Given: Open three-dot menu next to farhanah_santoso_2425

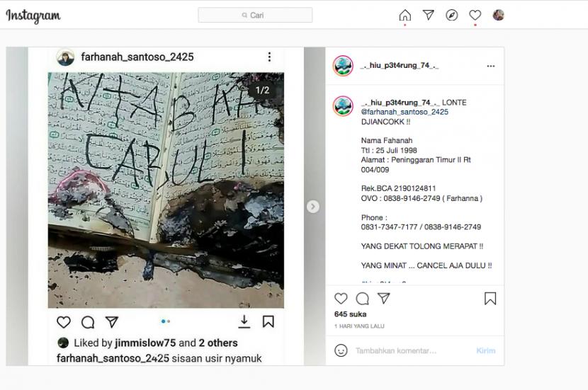Looking at the screenshot, I should (x=269, y=57).
